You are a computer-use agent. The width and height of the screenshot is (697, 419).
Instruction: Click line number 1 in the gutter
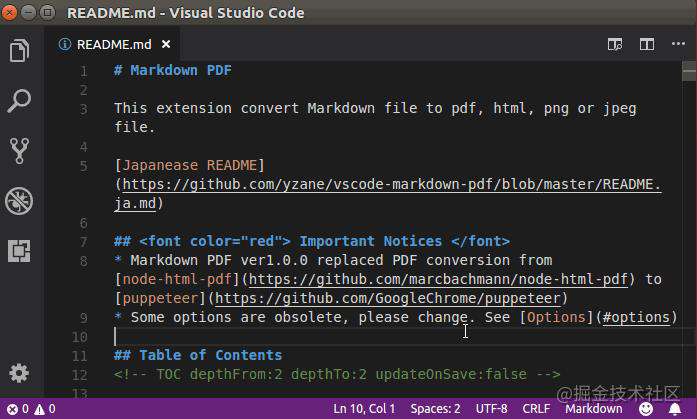click(84, 71)
